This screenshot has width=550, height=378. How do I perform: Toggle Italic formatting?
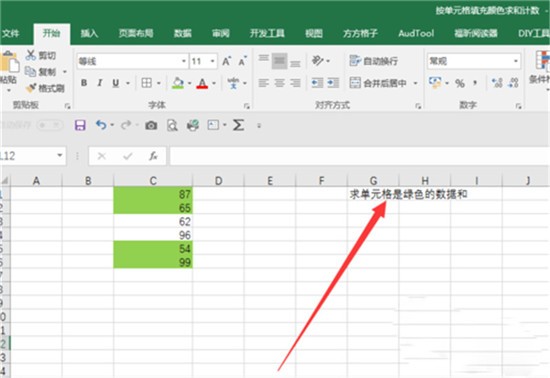(100, 83)
